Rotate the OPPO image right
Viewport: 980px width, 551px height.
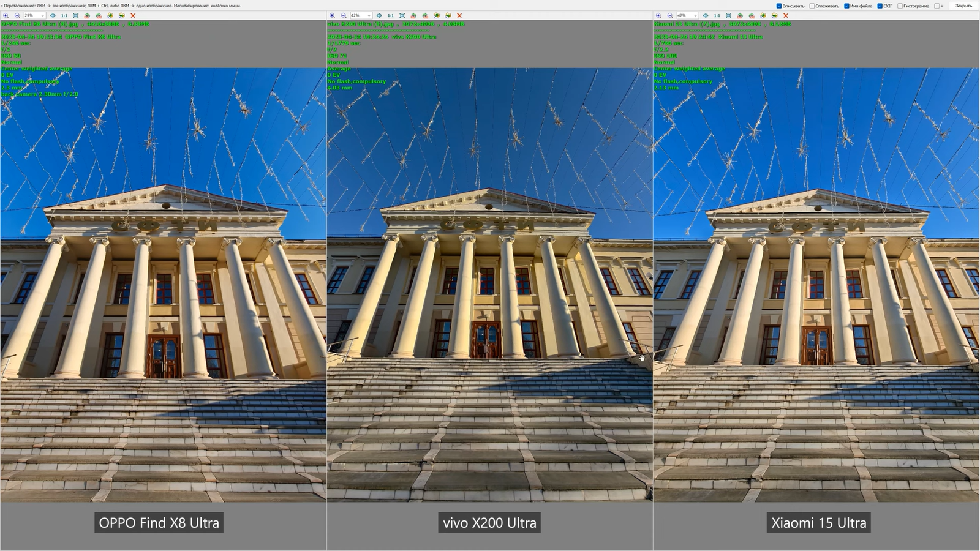click(x=99, y=15)
